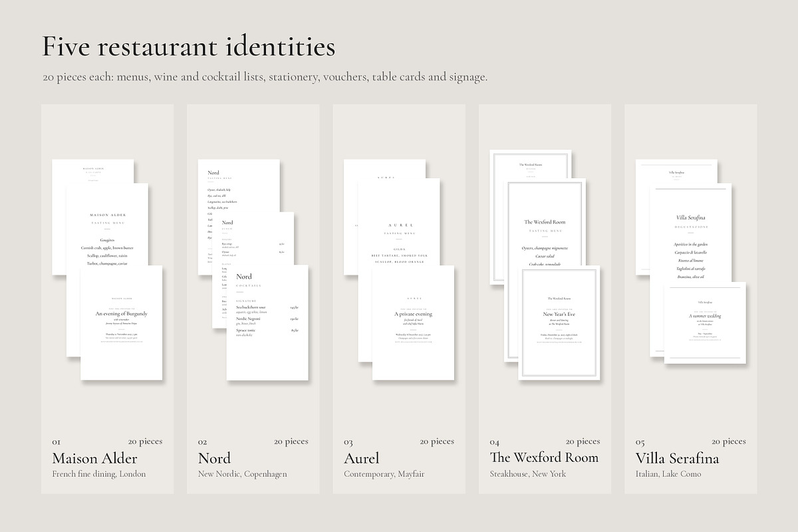Click "French fine dining, London" description
Screen dimensions: 798x532
click(x=99, y=474)
